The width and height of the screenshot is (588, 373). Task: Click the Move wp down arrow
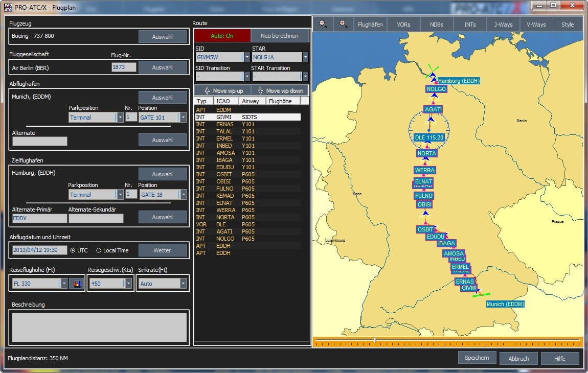261,90
